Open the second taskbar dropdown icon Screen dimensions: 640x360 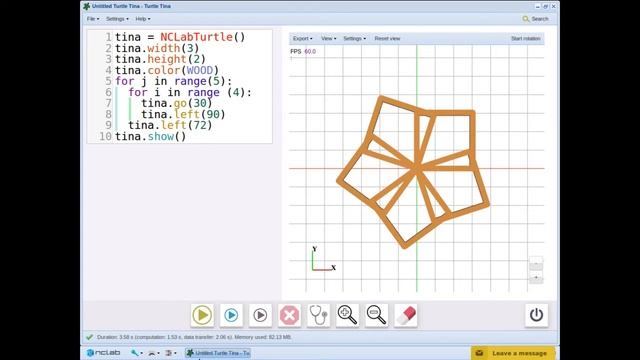[154, 353]
